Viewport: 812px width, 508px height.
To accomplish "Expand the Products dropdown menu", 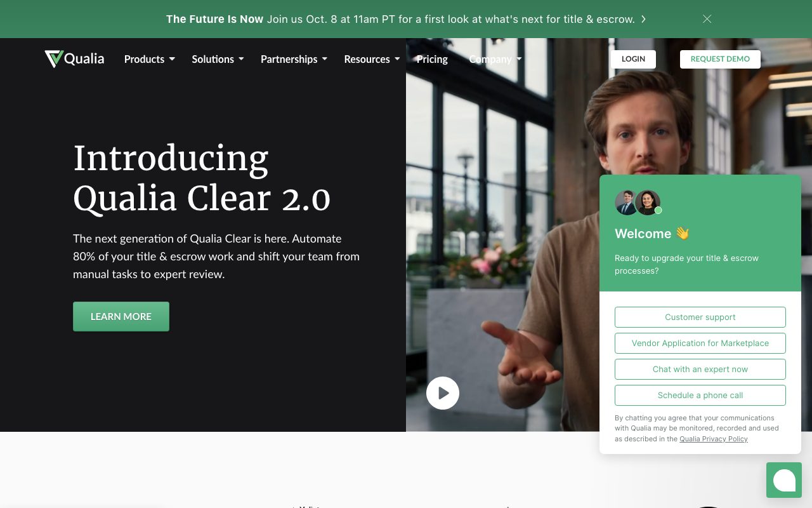I will 149,59.
